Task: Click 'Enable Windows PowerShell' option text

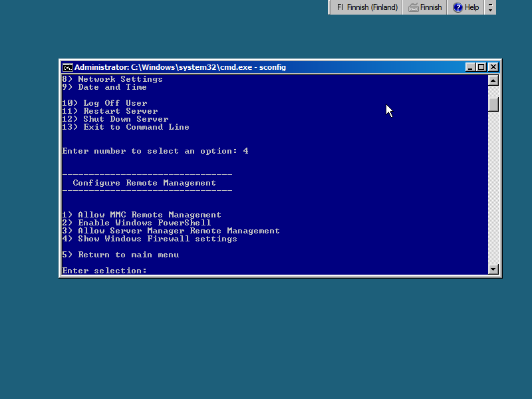Action: (x=144, y=223)
